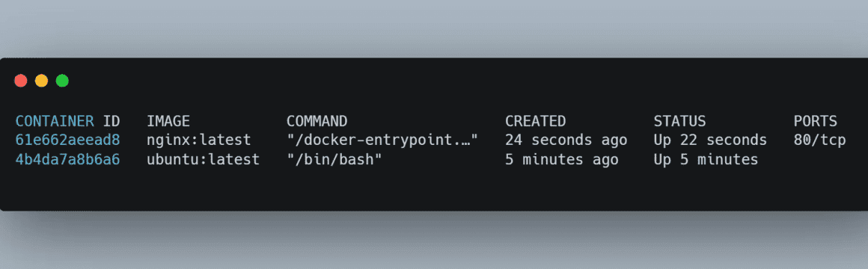
Task: Click the green maximize window dot
Action: coord(63,81)
